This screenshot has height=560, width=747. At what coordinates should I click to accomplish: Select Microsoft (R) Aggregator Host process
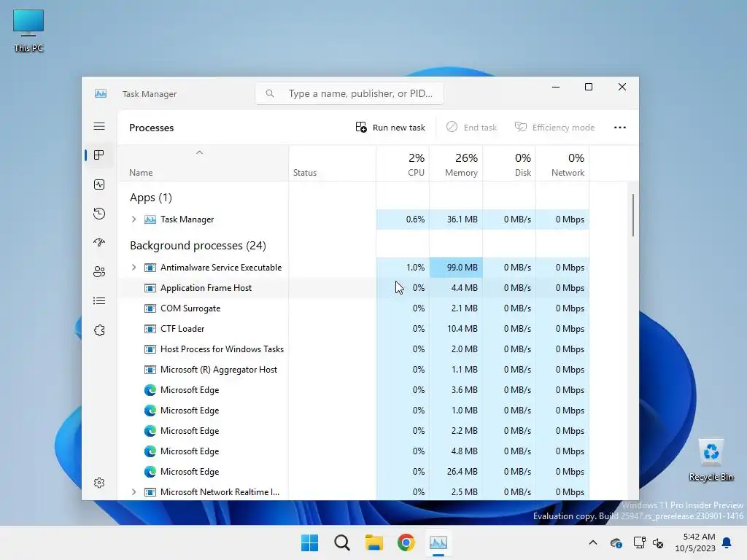[354, 370]
